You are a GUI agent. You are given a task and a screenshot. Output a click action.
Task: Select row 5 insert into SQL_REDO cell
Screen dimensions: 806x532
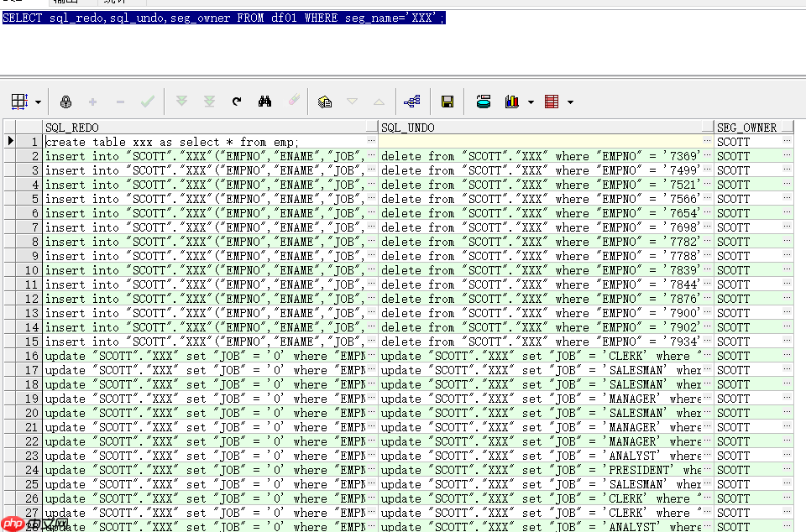tap(205, 199)
